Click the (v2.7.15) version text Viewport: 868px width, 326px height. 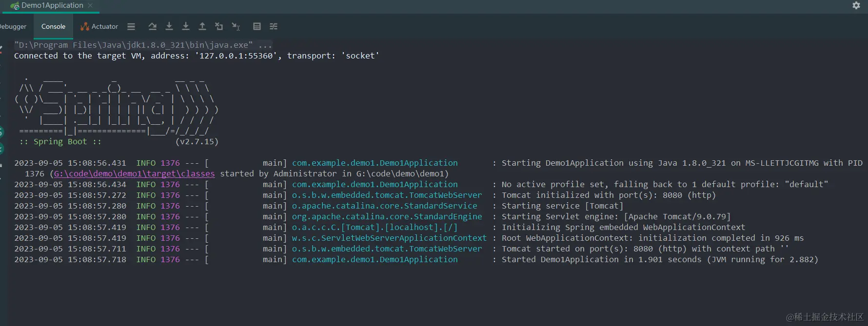pyautogui.click(x=197, y=141)
